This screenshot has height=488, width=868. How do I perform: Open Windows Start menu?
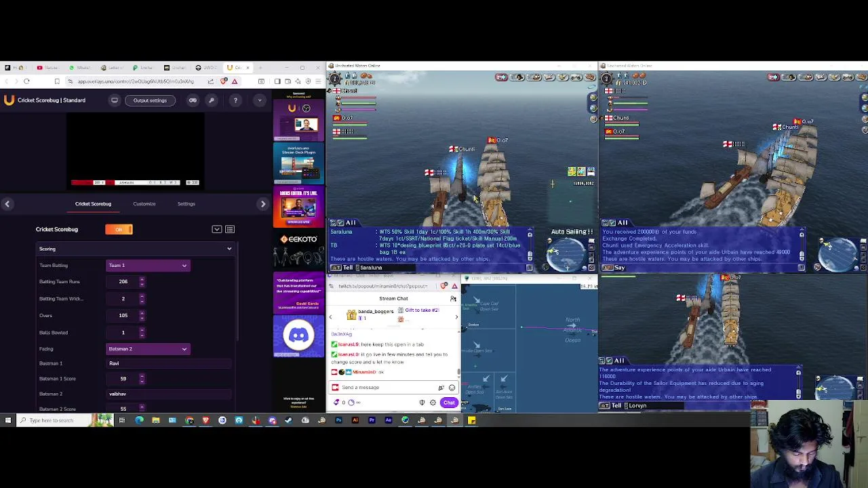[x=8, y=420]
